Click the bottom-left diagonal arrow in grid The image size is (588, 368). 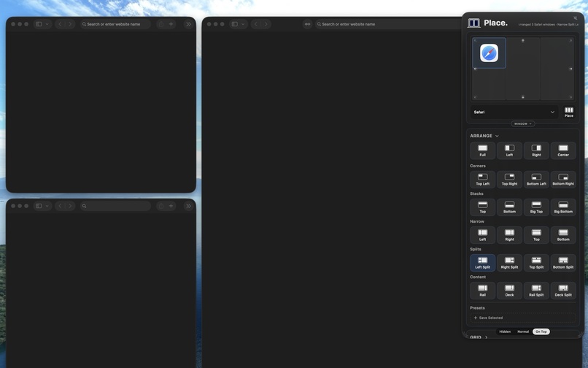[x=476, y=97]
